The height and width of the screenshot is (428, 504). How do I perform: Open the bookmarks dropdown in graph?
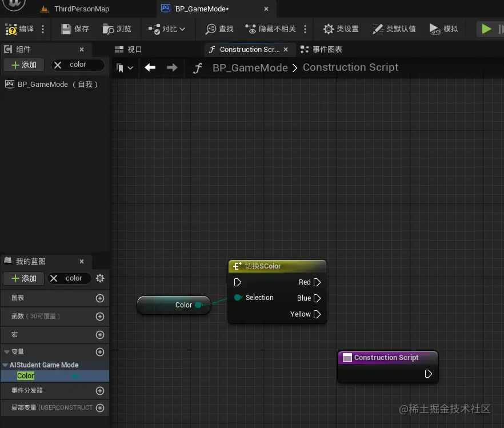(x=125, y=68)
